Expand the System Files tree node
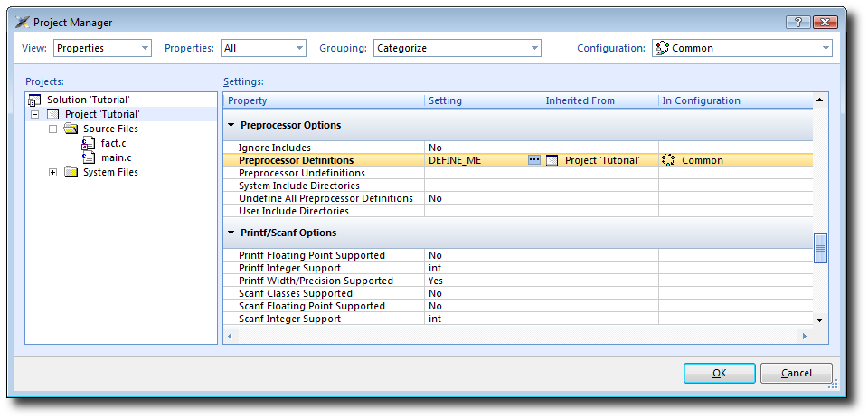Screen dimensions: 868x419 point(52,172)
